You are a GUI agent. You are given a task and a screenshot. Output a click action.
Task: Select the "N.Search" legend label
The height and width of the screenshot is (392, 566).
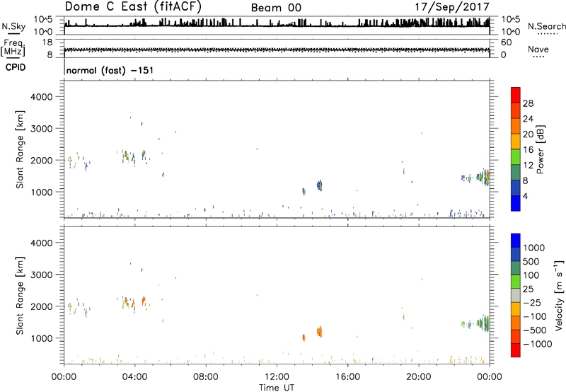(x=546, y=26)
